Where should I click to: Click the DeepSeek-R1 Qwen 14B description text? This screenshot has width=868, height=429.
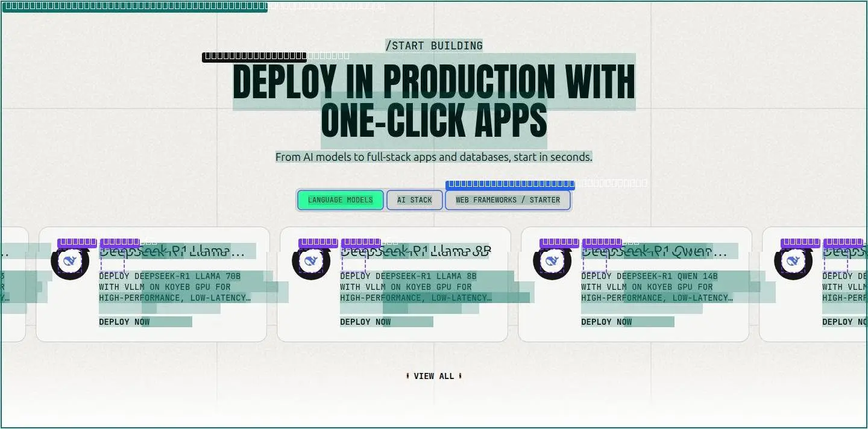(x=657, y=287)
